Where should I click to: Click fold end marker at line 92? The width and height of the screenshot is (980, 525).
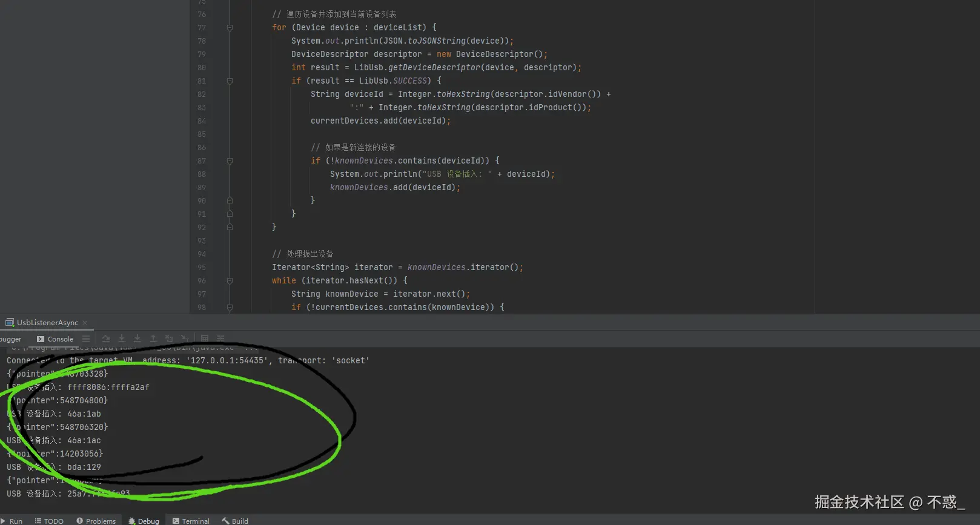(230, 227)
